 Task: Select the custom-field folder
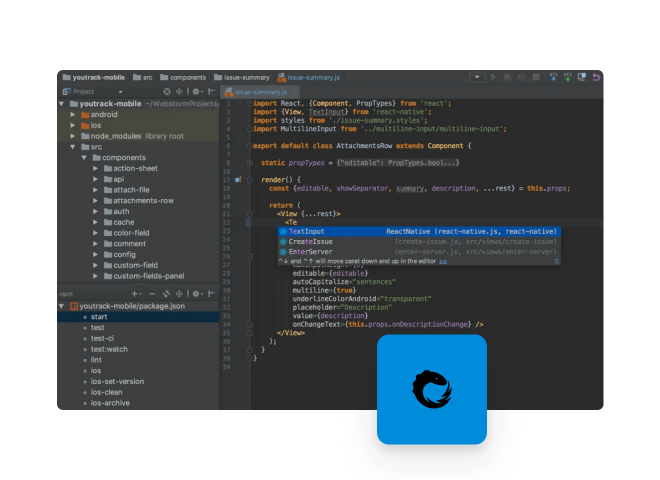(x=131, y=265)
